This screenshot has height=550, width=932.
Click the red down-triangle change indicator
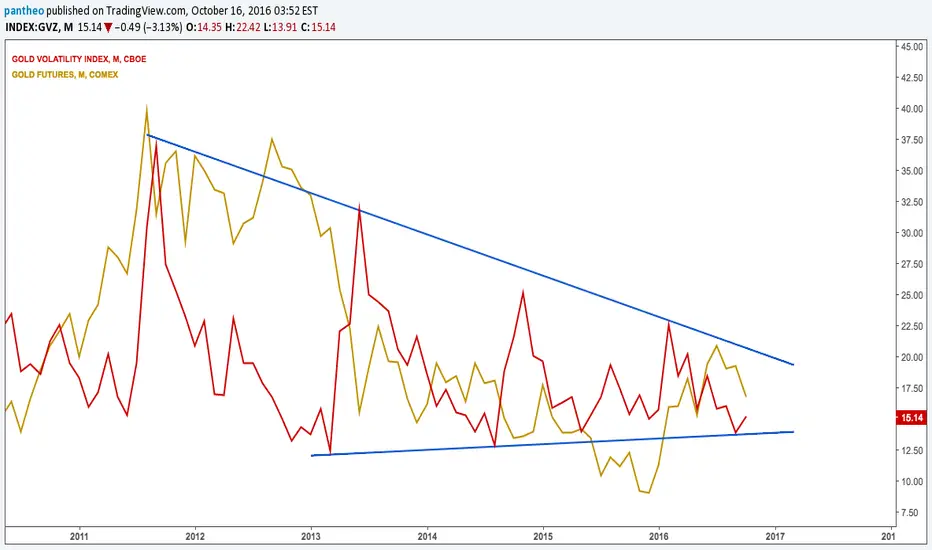pyautogui.click(x=108, y=27)
